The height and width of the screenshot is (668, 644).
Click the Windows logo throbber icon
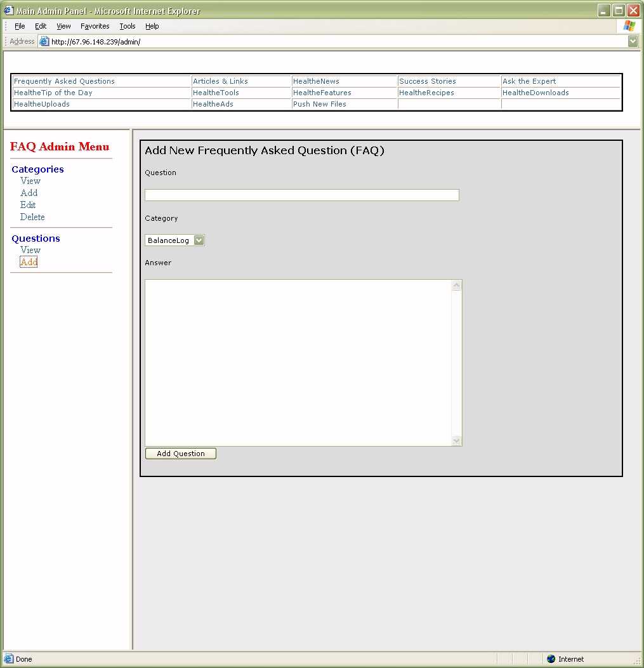[629, 26]
